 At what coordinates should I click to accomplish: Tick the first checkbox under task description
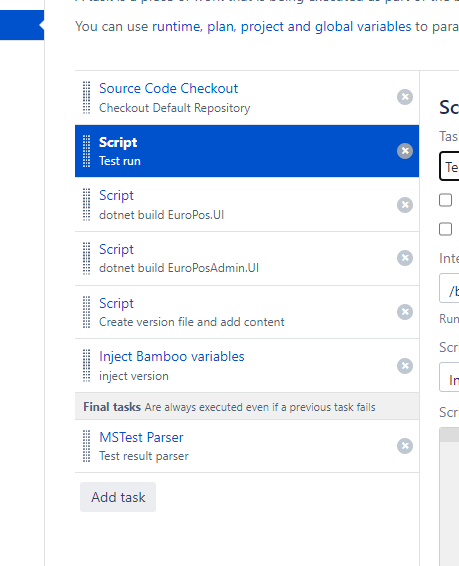point(446,200)
